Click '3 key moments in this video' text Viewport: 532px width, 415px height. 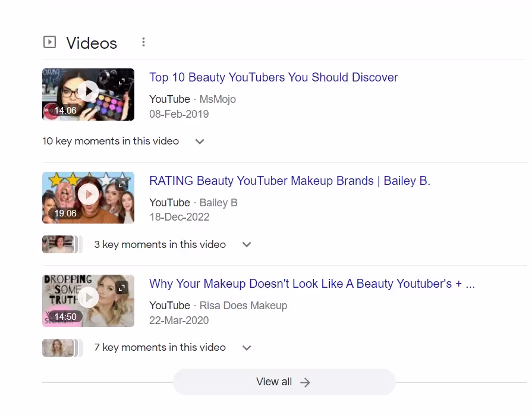click(x=160, y=244)
